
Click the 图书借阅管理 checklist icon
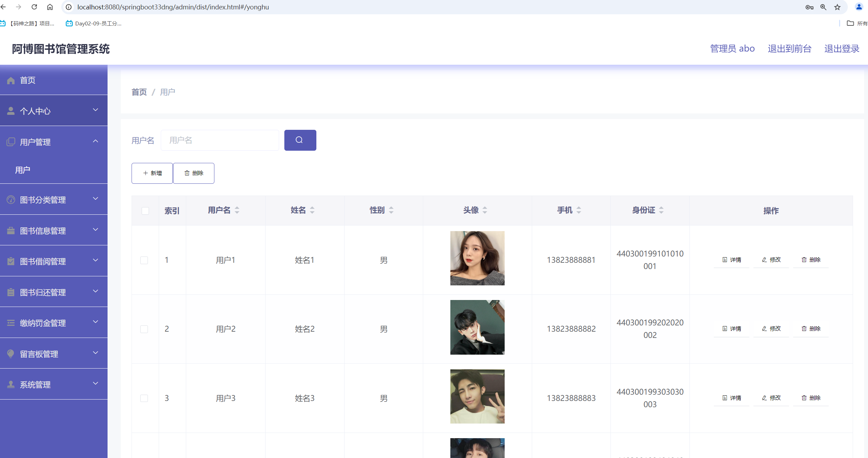coord(11,261)
